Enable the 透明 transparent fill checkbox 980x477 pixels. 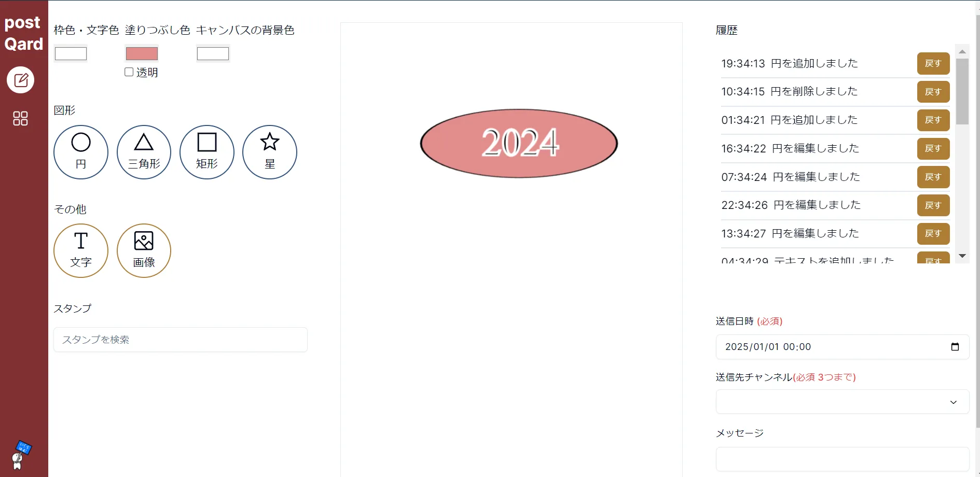[129, 72]
